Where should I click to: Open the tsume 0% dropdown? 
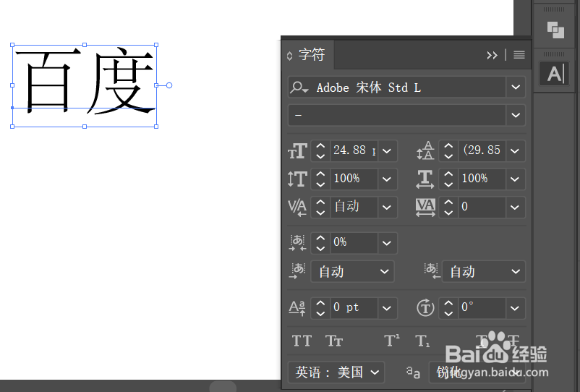click(388, 243)
